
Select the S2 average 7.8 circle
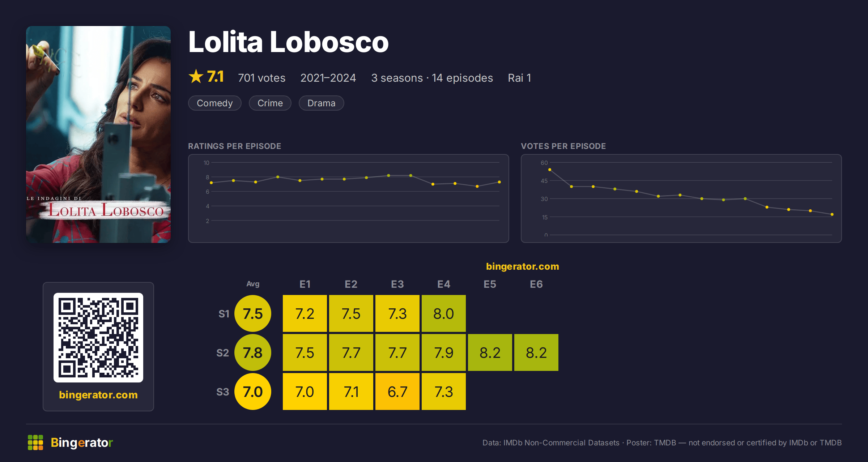pyautogui.click(x=253, y=352)
